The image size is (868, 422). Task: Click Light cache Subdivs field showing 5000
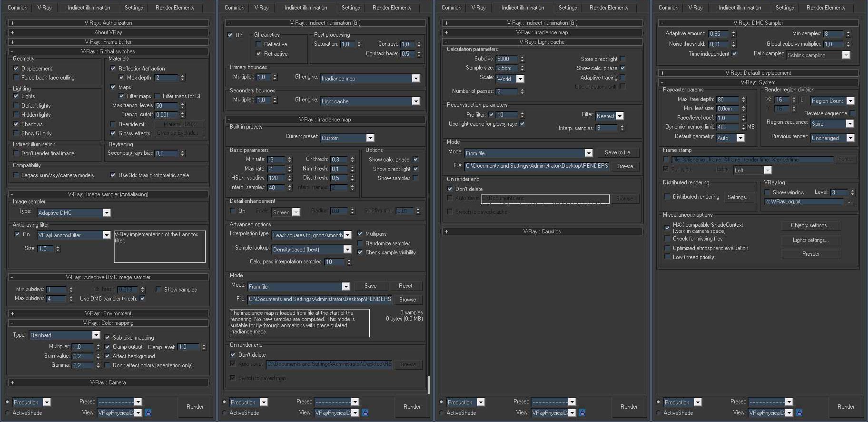tap(507, 59)
